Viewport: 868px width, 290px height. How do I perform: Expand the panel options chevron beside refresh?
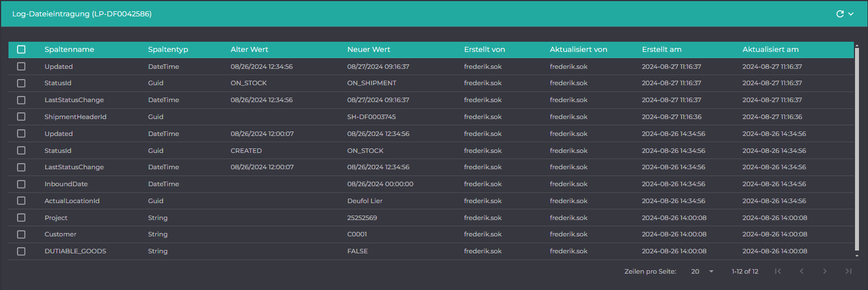pos(850,14)
